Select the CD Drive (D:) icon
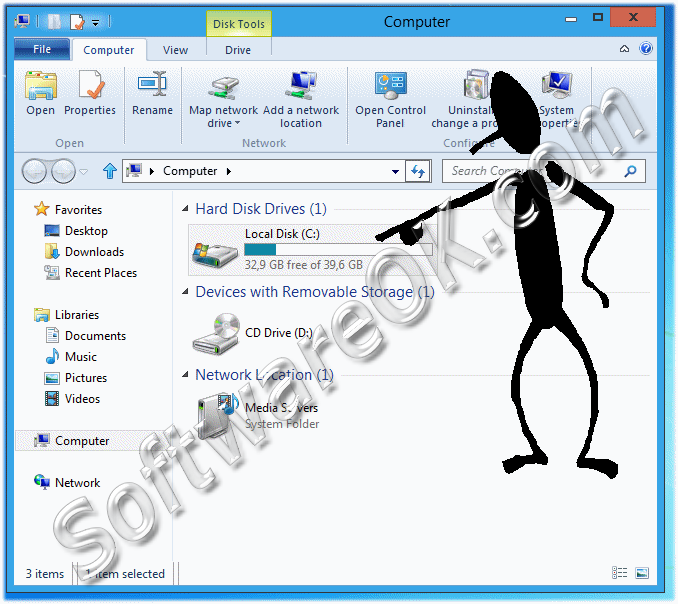 (x=216, y=333)
